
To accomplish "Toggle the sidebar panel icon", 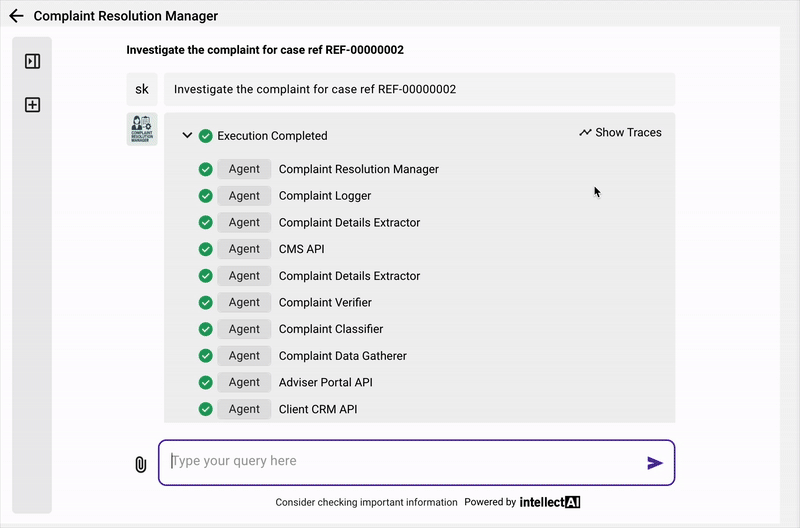I will [x=32, y=61].
